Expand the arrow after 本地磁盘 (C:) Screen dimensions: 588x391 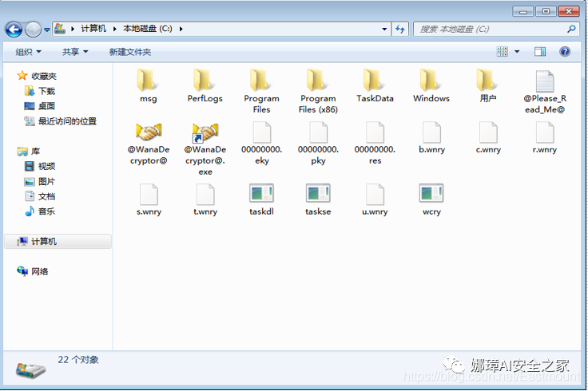(181, 29)
